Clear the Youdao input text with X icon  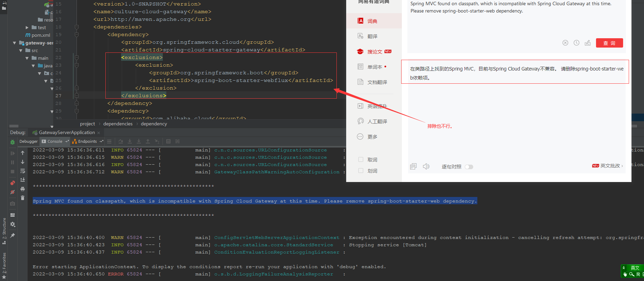coord(565,43)
